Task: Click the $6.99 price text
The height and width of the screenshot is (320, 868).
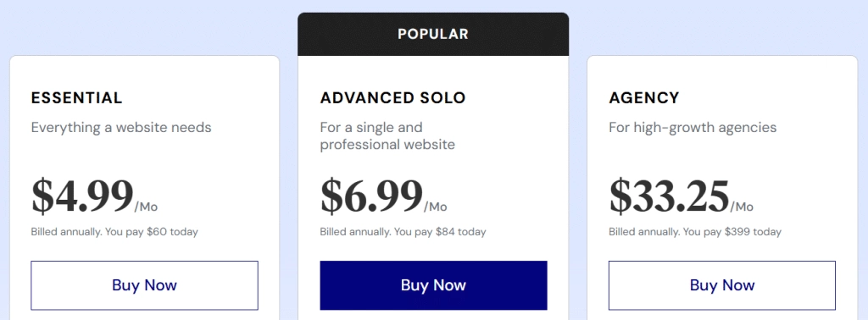Action: coord(371,196)
